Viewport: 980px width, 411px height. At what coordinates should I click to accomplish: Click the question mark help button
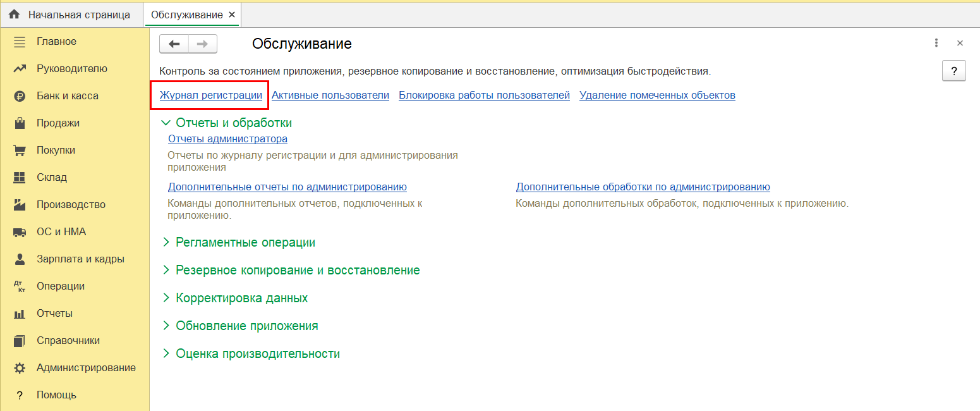coord(953,71)
